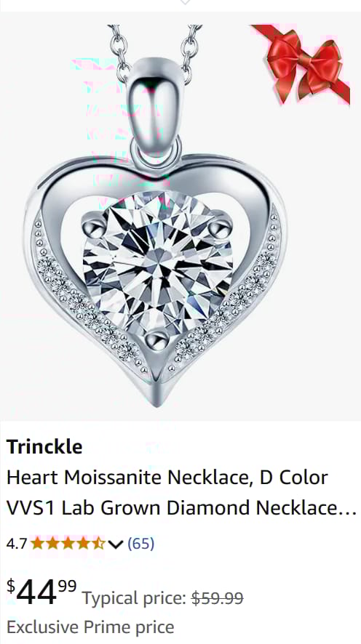Click the VVS1 Lab Grown Diamond Necklace text

tap(181, 508)
